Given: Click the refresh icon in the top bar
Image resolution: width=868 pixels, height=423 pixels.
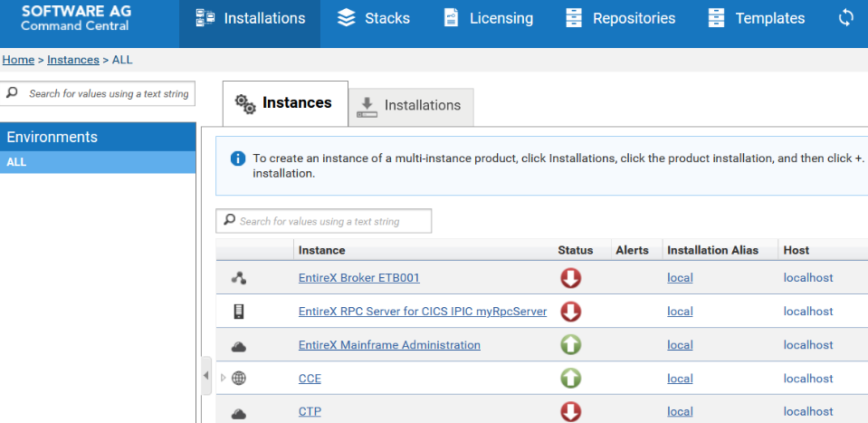Looking at the screenshot, I should coord(846,18).
